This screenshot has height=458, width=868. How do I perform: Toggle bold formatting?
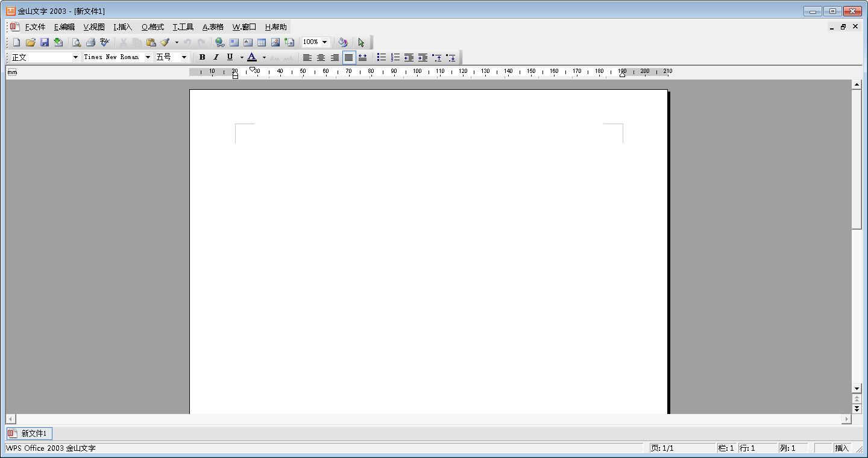(x=202, y=57)
